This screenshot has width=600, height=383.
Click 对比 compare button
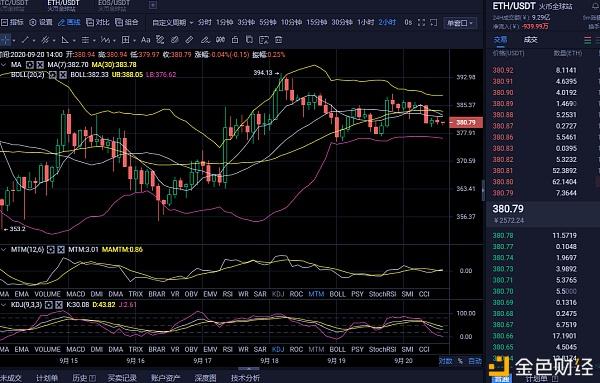(98, 23)
